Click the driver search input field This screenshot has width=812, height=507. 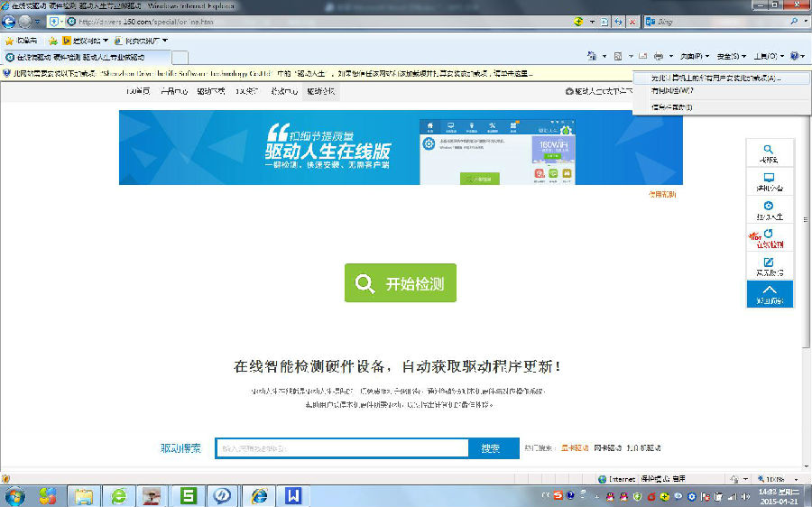point(343,448)
